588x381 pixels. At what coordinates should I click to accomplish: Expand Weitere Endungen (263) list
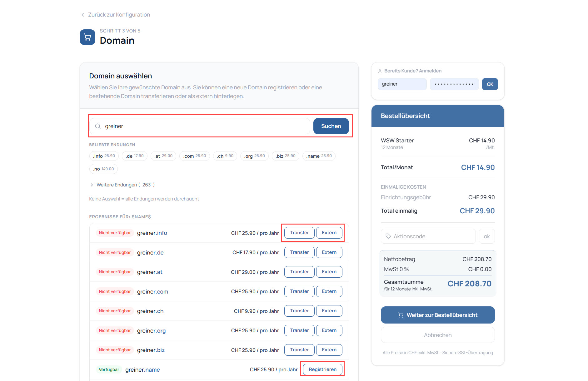[x=122, y=185]
